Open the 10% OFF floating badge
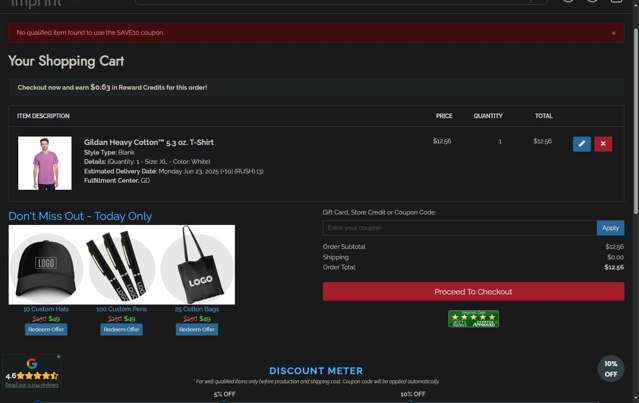Screen dimensions: 639x403 [610, 369]
